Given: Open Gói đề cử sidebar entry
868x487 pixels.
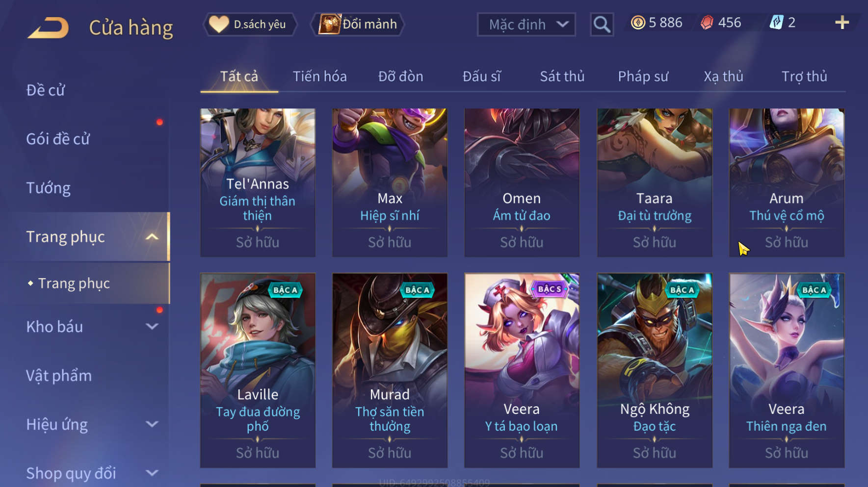Looking at the screenshot, I should [x=58, y=139].
